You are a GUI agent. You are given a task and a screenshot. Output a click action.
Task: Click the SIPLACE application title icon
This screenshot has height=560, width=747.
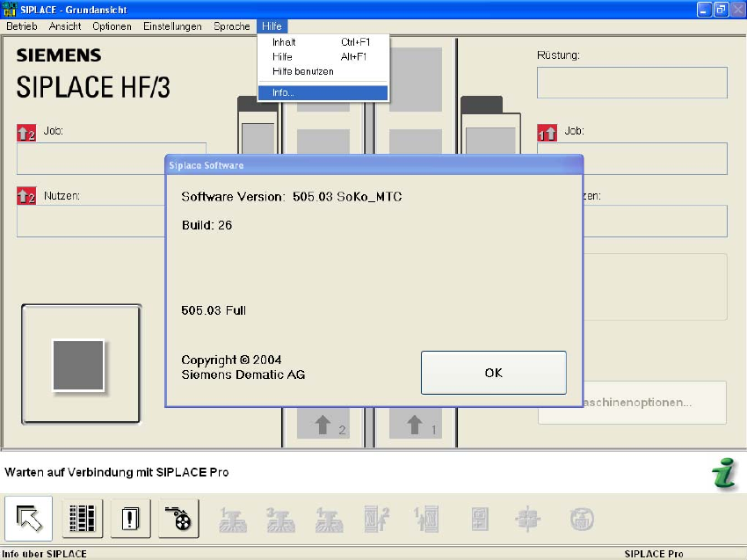pos(10,9)
